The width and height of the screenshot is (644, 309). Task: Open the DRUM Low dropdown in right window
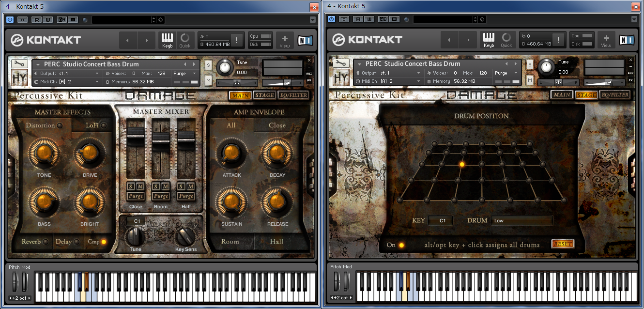tap(522, 220)
